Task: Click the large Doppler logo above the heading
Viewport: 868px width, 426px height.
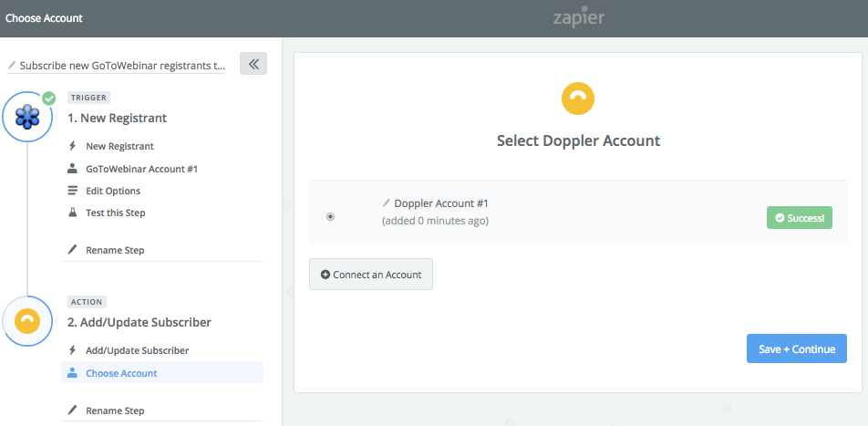Action: point(578,99)
